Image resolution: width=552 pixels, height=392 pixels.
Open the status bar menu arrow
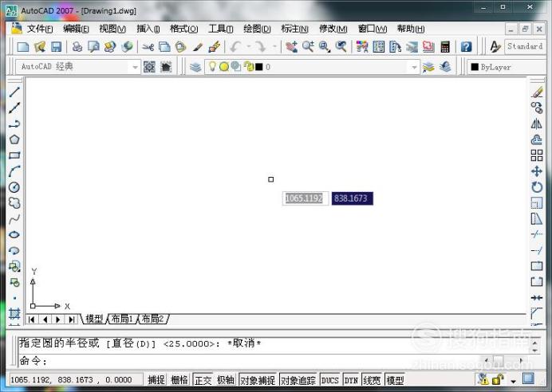point(513,381)
